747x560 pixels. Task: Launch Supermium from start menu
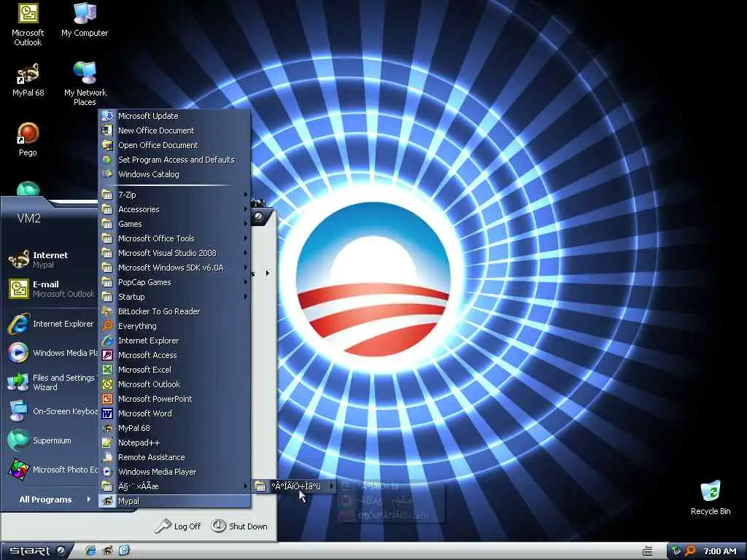[x=52, y=440]
